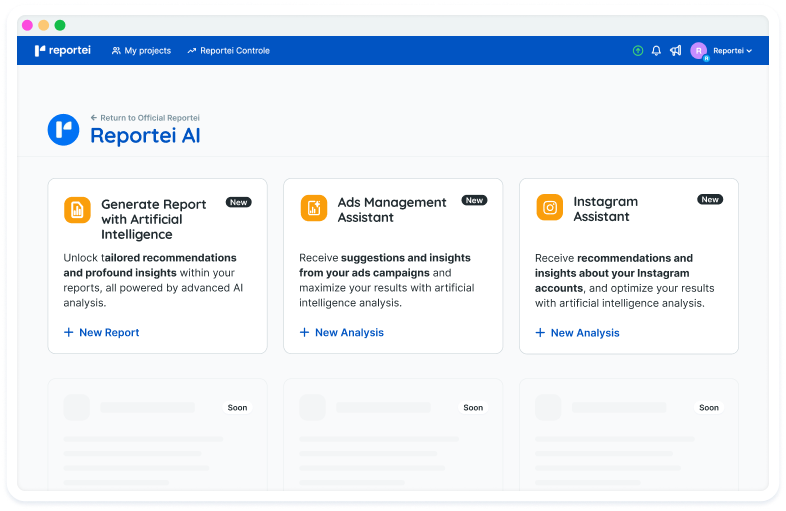Click New Report link

tap(102, 332)
